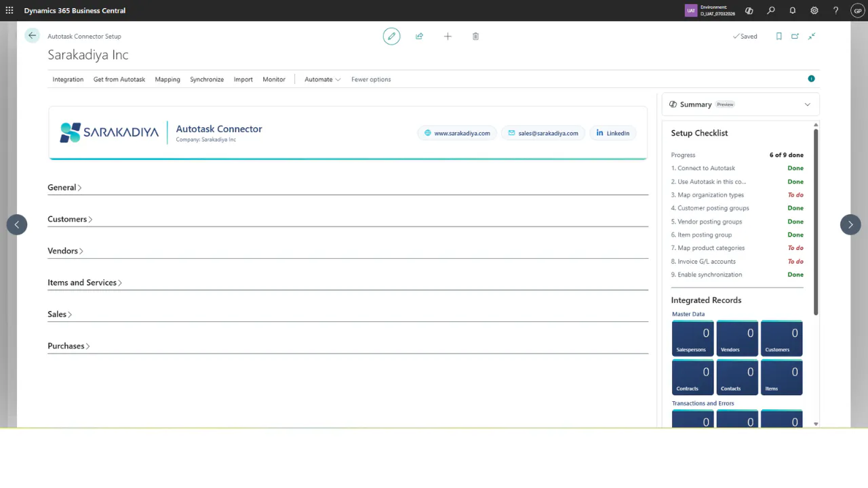Create new record with plus icon
The height and width of the screenshot is (488, 868).
448,36
